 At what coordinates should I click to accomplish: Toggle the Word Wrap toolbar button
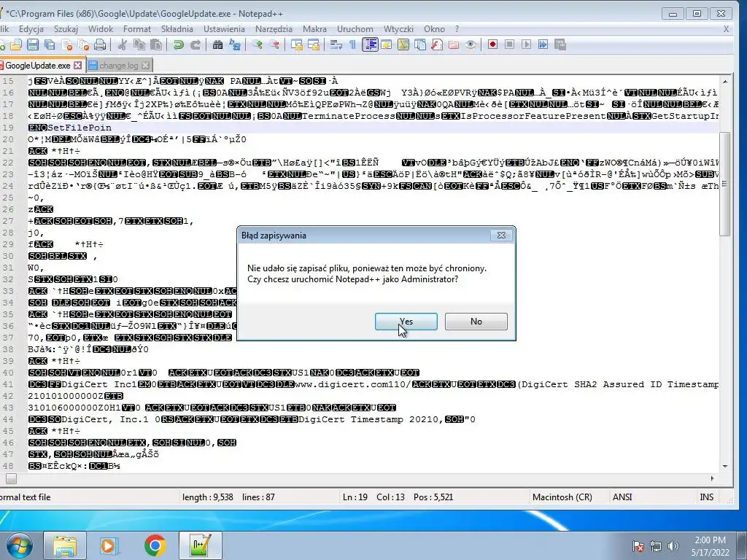336,44
